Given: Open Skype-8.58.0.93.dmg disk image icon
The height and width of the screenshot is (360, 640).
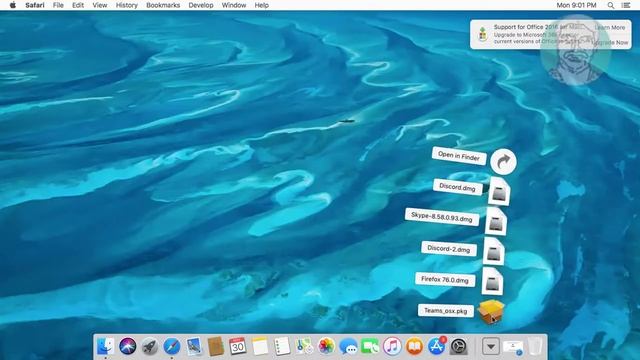Looking at the screenshot, I should coord(496,222).
